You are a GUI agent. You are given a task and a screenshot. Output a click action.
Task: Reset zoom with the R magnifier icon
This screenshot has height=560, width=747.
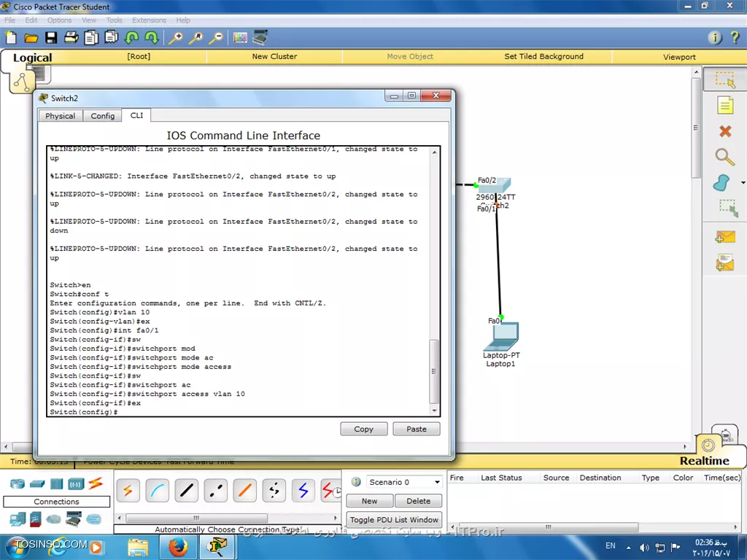pyautogui.click(x=196, y=38)
